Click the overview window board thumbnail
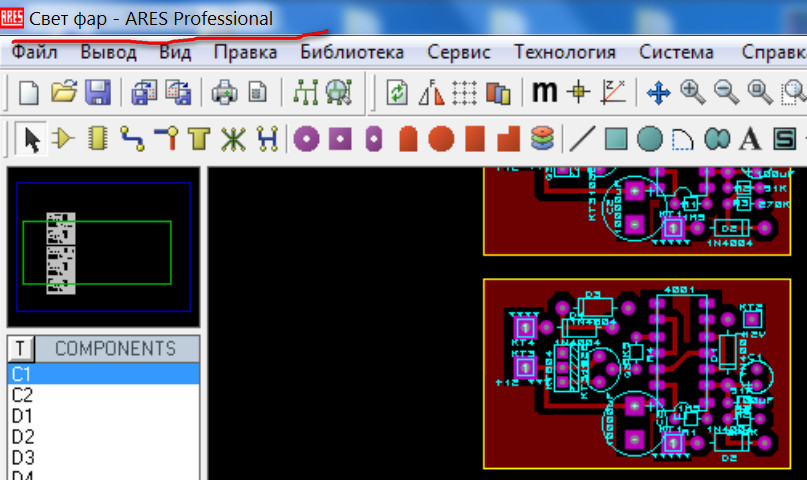This screenshot has height=480, width=807. coord(61,253)
